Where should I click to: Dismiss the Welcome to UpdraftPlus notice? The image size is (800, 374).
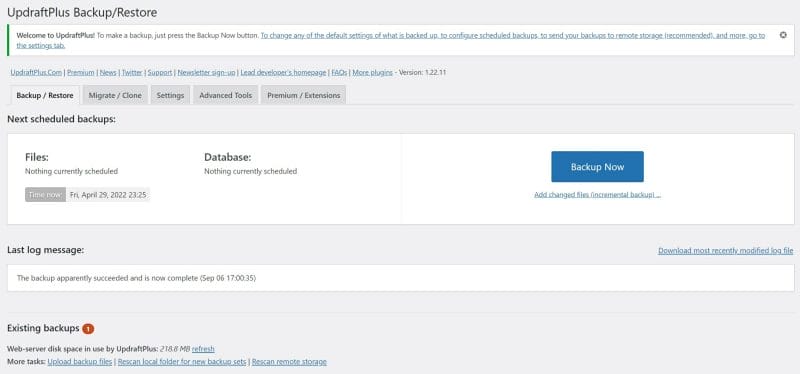783,35
